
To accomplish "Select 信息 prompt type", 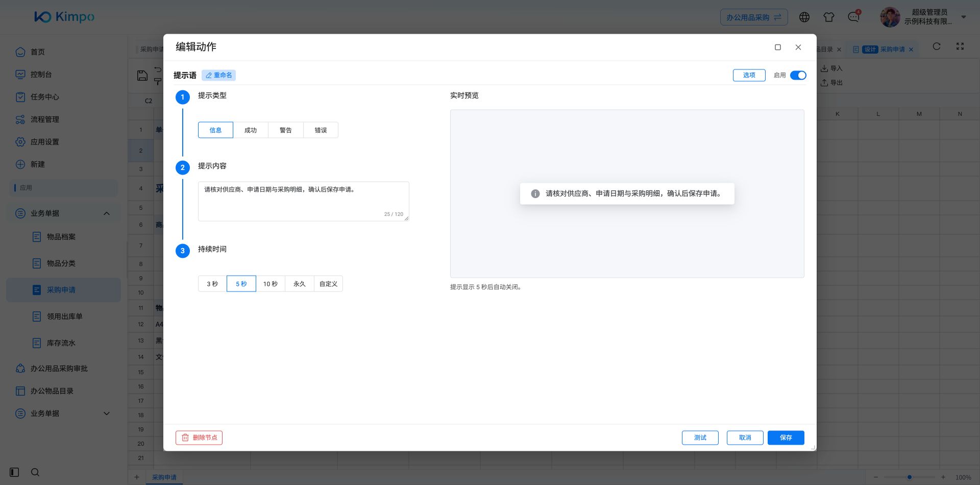I will (215, 130).
